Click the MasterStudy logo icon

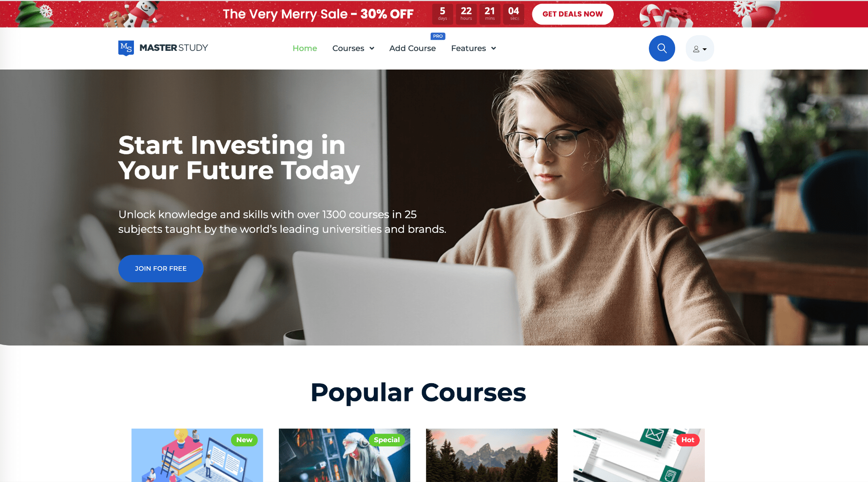click(125, 48)
